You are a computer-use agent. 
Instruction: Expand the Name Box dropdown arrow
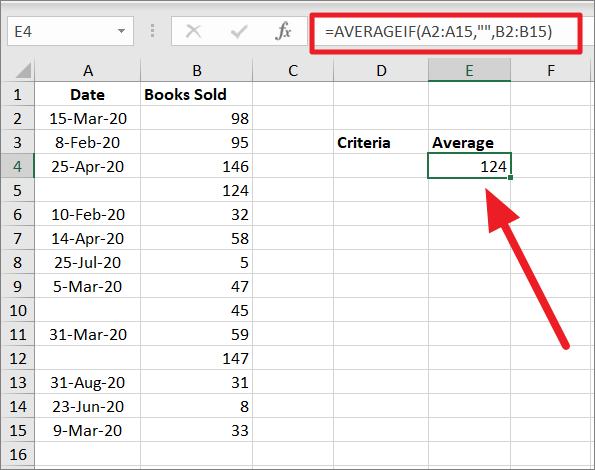coord(121,31)
